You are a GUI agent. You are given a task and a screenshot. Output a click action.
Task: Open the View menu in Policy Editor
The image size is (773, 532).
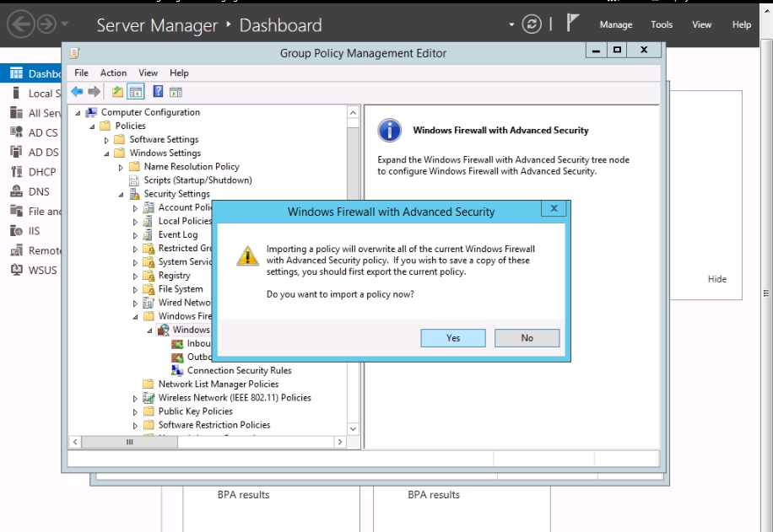point(148,73)
